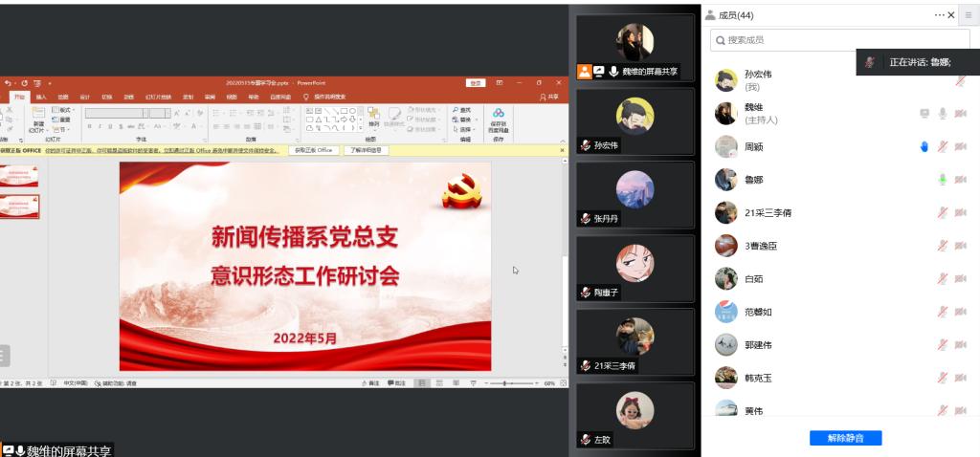Click the Baidu Netdisk save icon in ribbon
This screenshot has height=457, width=980.
click(499, 116)
